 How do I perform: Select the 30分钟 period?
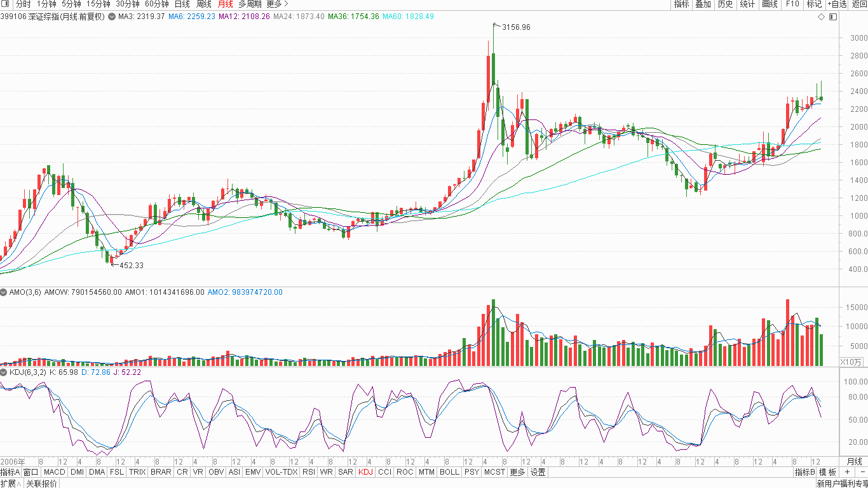[x=128, y=4]
